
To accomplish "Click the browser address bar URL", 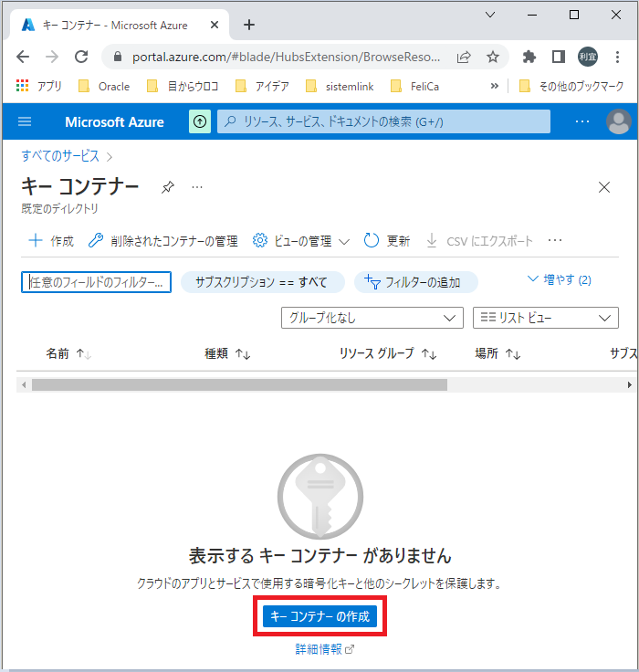I will pos(286,57).
